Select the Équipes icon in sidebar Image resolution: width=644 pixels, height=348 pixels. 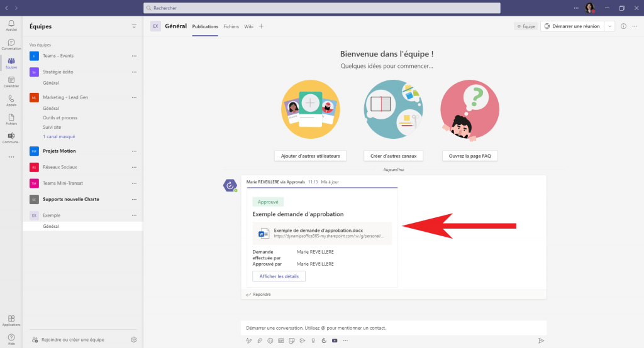click(x=11, y=63)
